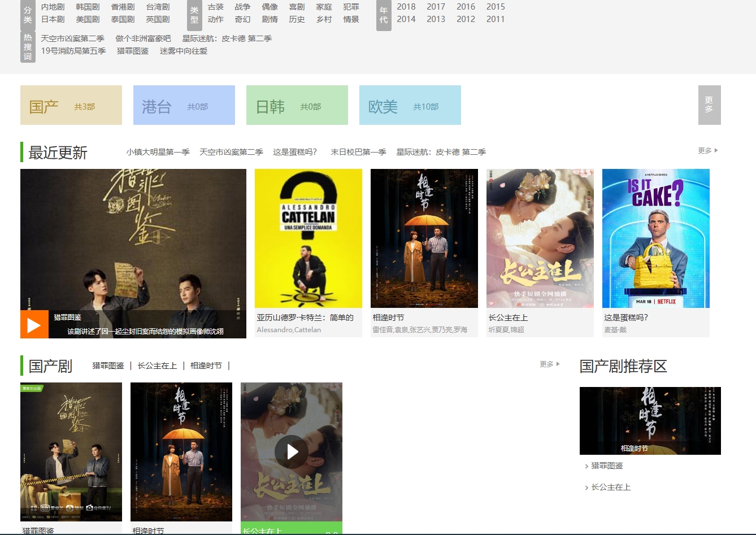Click the 亚历山德罗·卡特兰 title text
The image size is (756, 535).
tap(305, 317)
